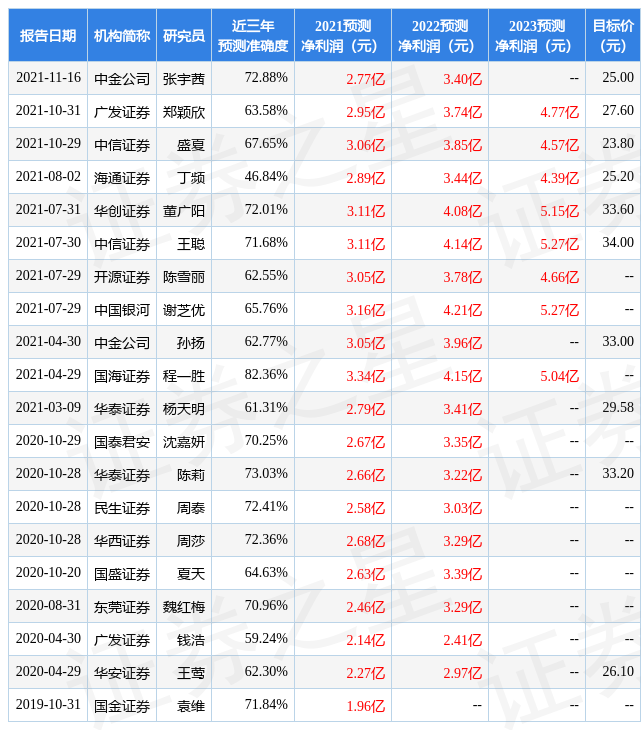Screen dimensions: 641x730
Task: Click target price 26.10
Action: (618, 672)
